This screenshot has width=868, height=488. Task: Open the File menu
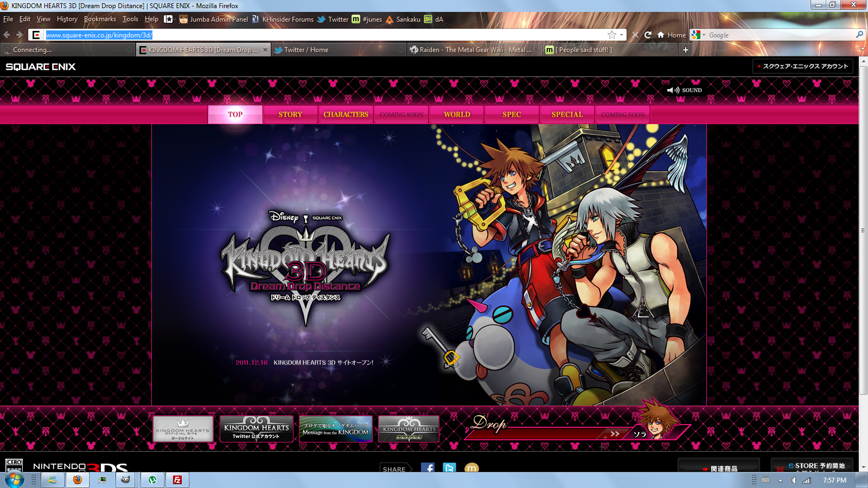pyautogui.click(x=8, y=19)
